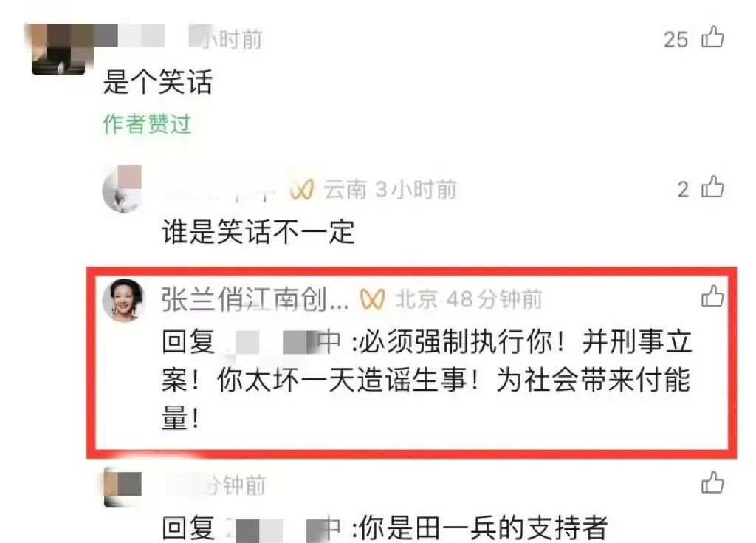Like the bottom reply mentioning 田一兵
Screen dimensions: 756x543
click(x=712, y=482)
